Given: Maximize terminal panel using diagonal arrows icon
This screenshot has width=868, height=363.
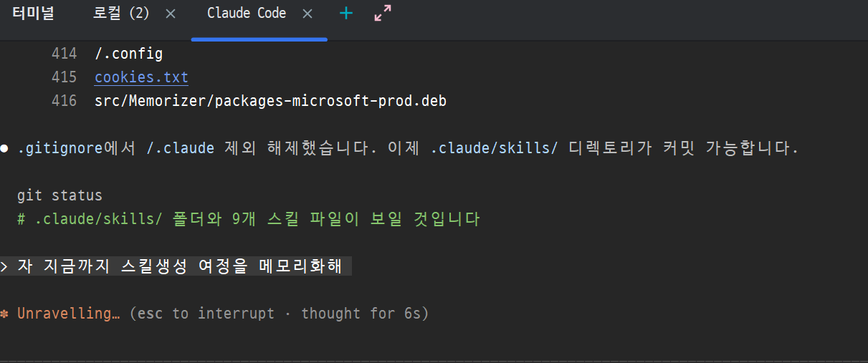Looking at the screenshot, I should tap(383, 13).
